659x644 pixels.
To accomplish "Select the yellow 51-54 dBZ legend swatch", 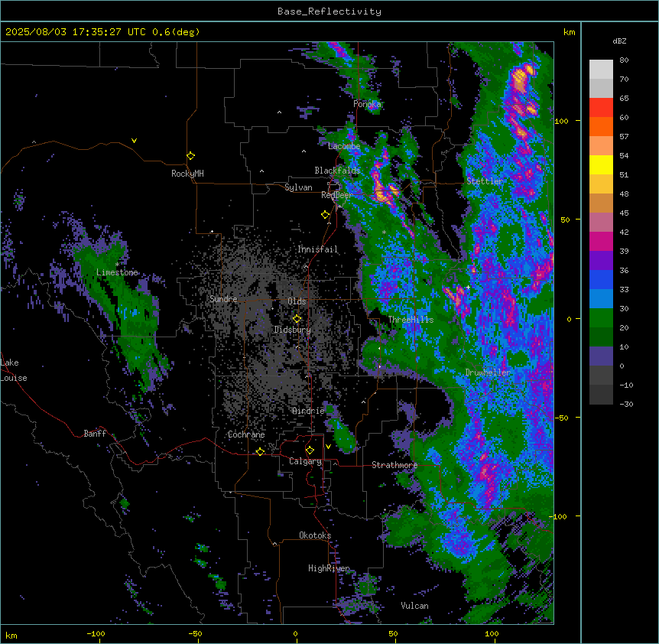I will point(601,164).
